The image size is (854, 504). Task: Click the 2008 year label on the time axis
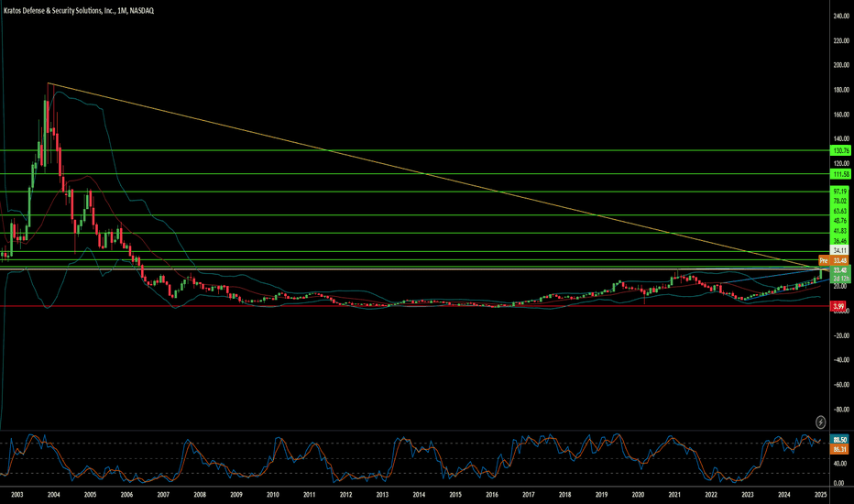click(200, 495)
